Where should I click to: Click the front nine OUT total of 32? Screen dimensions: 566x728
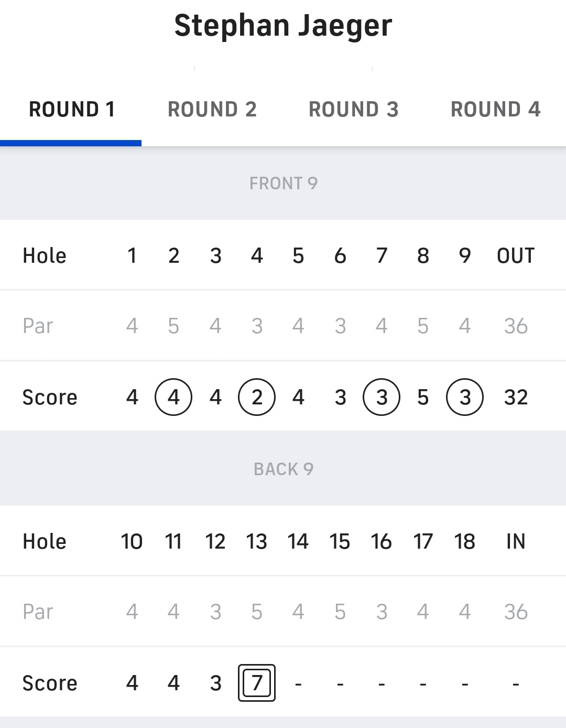pyautogui.click(x=516, y=397)
